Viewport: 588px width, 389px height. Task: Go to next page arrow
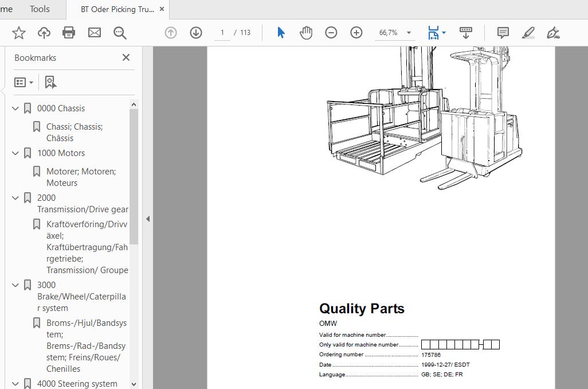(x=196, y=33)
